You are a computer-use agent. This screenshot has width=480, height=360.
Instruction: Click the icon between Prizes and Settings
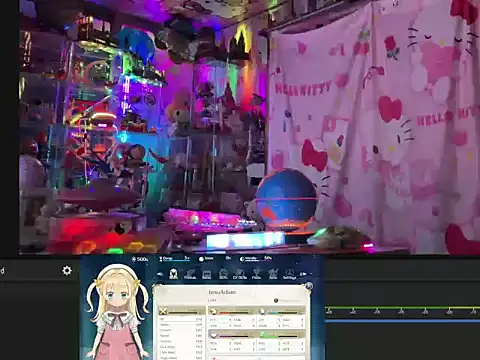click(273, 274)
